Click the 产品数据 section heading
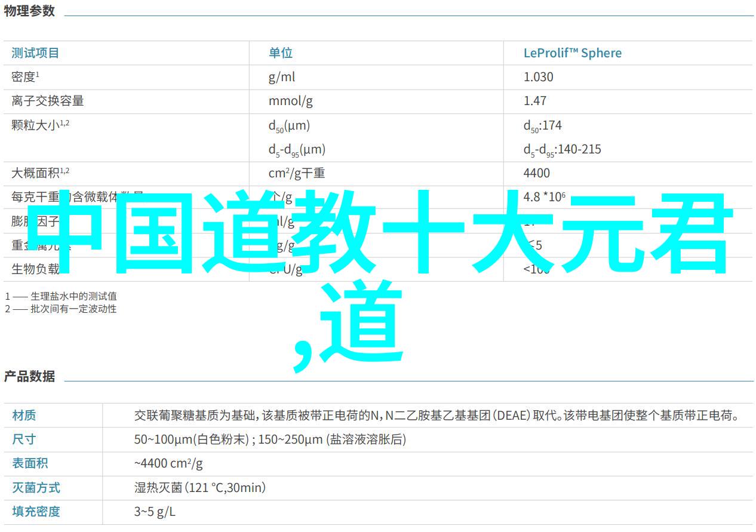756x532 pixels. click(x=29, y=377)
